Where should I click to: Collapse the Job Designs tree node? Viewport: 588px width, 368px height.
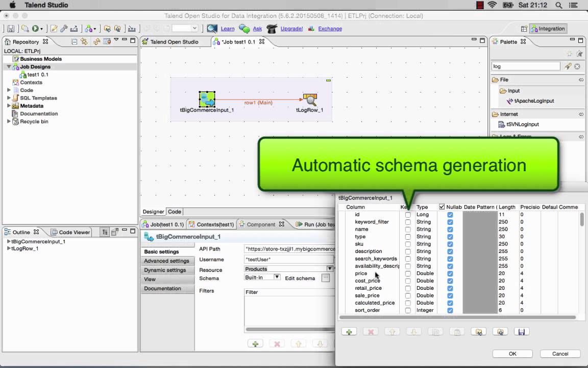[x=9, y=66]
